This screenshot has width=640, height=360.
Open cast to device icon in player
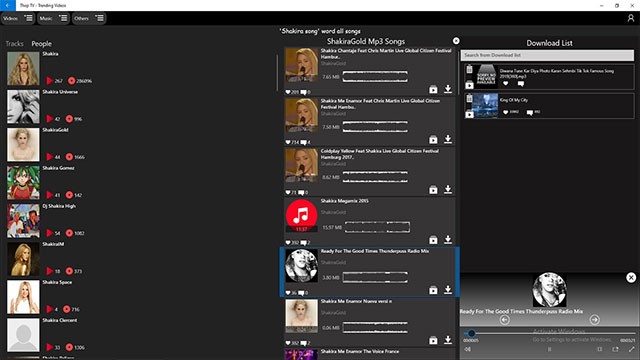point(615,349)
